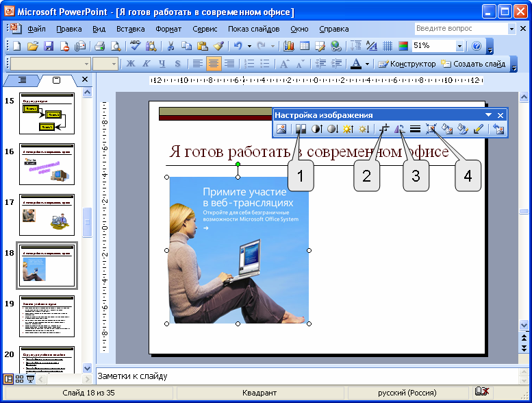Open Microsoft PowerPoint Help
The height and width of the screenshot is (403, 532).
point(477,46)
